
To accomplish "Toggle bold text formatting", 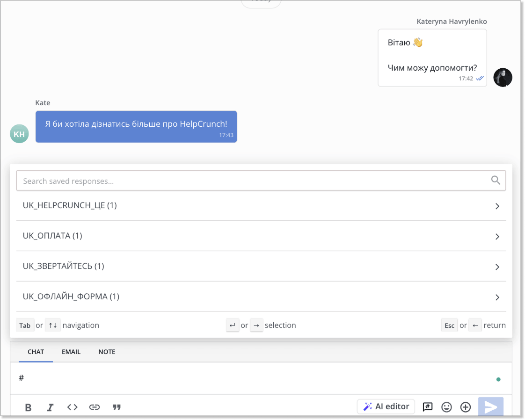I will [28, 407].
